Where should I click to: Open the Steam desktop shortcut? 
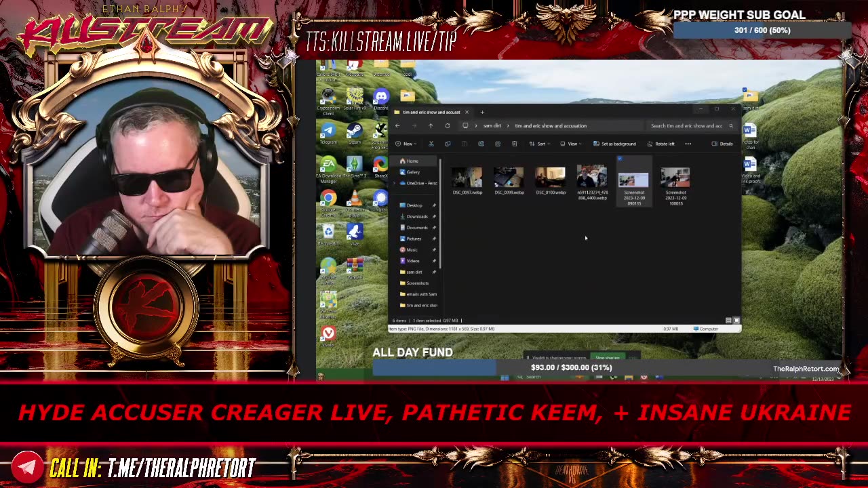(x=355, y=133)
